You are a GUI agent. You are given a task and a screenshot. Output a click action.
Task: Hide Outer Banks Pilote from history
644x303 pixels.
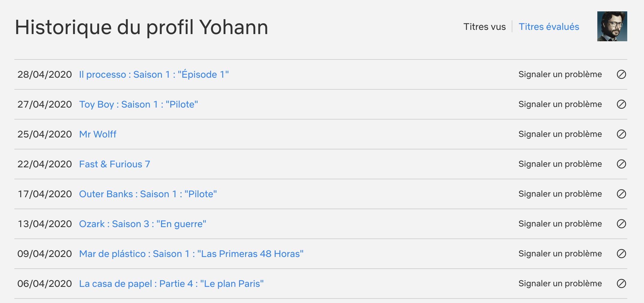tap(621, 194)
